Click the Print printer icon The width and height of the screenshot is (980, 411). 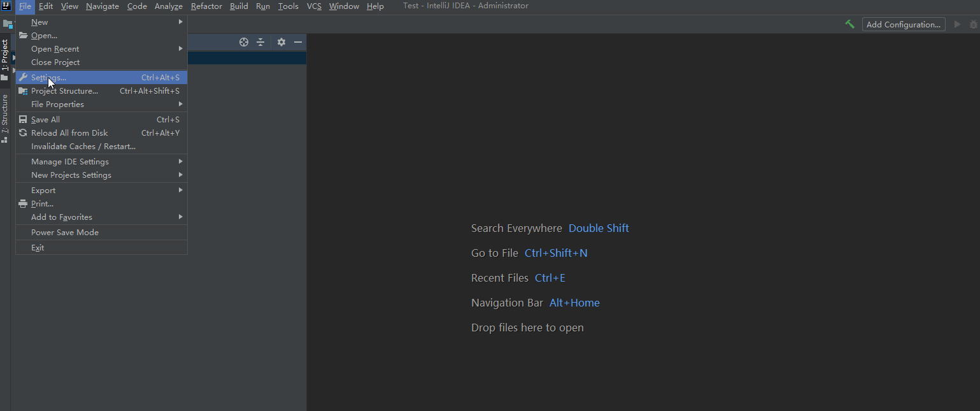[x=24, y=204]
